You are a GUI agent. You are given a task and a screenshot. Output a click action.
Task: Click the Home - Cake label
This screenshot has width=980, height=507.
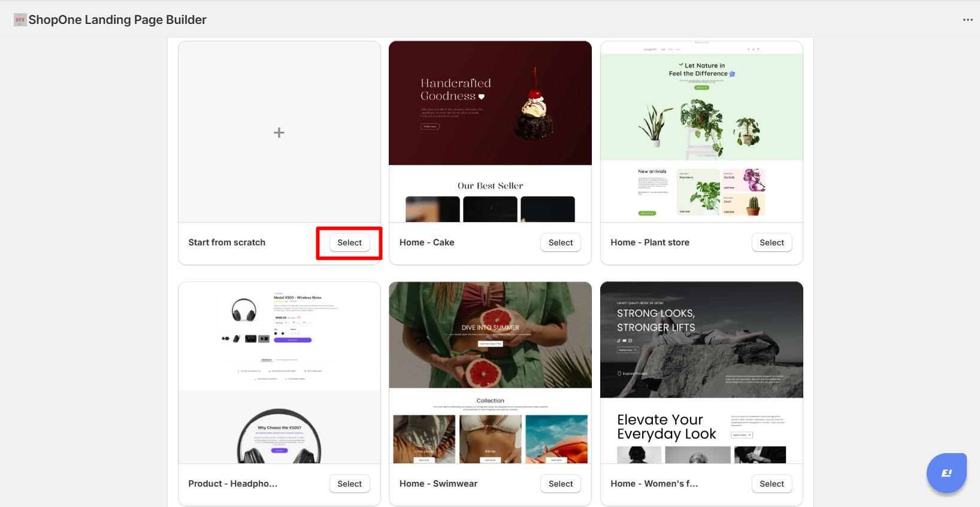[427, 242]
